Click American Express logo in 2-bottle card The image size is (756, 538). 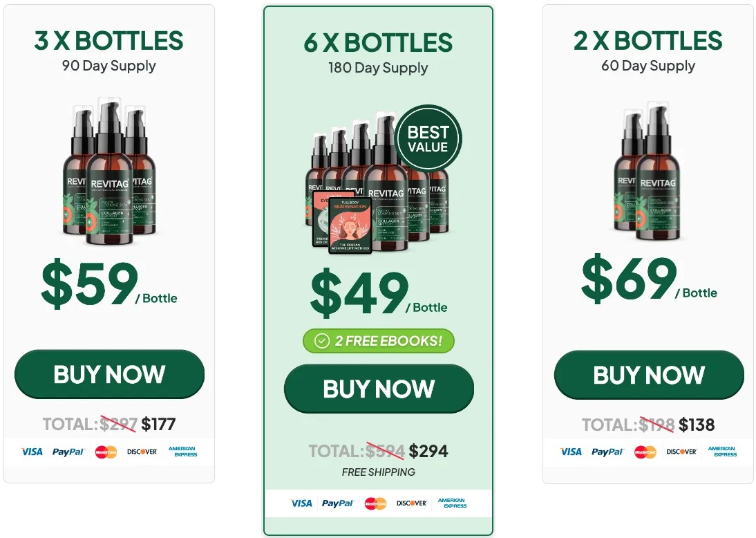click(x=722, y=452)
